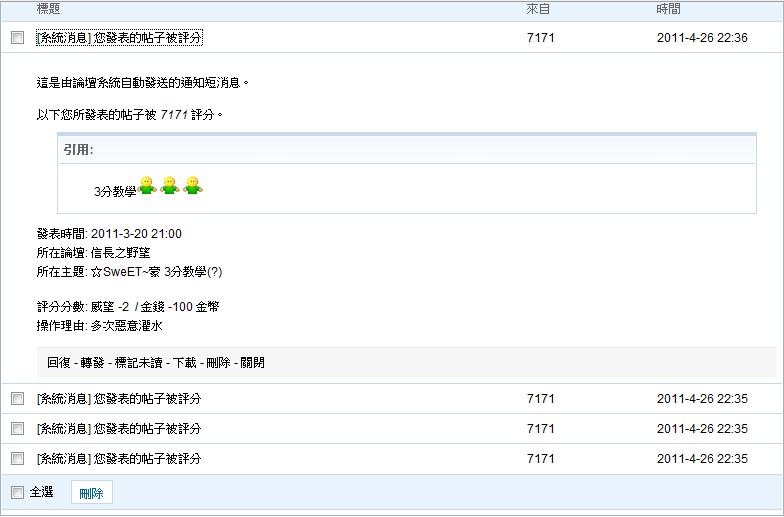Click the 操作理由 多次惡意灌水 line
Image resolution: width=784 pixels, height=517 pixels.
[x=100, y=326]
